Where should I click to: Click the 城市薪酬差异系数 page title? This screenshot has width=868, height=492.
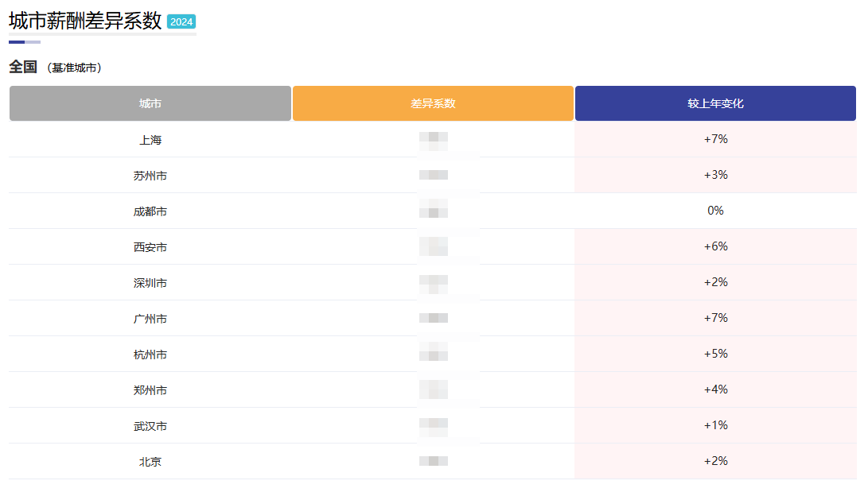[85, 21]
